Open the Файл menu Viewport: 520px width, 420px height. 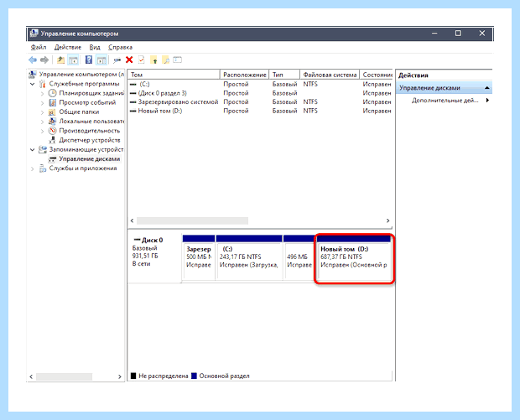(39, 47)
